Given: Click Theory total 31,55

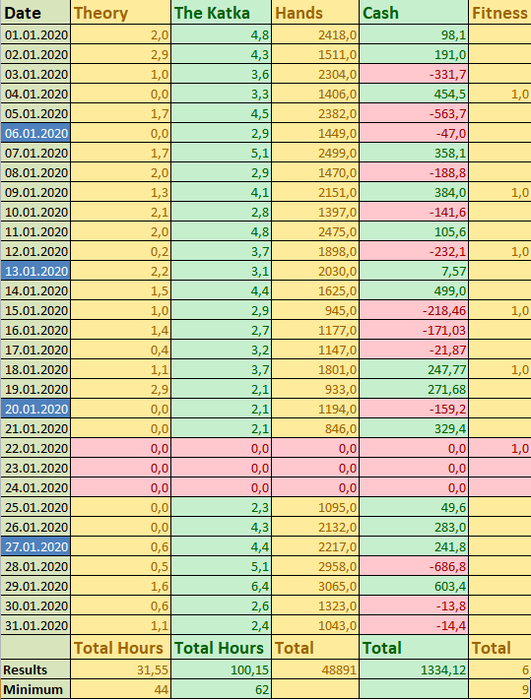Looking at the screenshot, I should click(121, 670).
